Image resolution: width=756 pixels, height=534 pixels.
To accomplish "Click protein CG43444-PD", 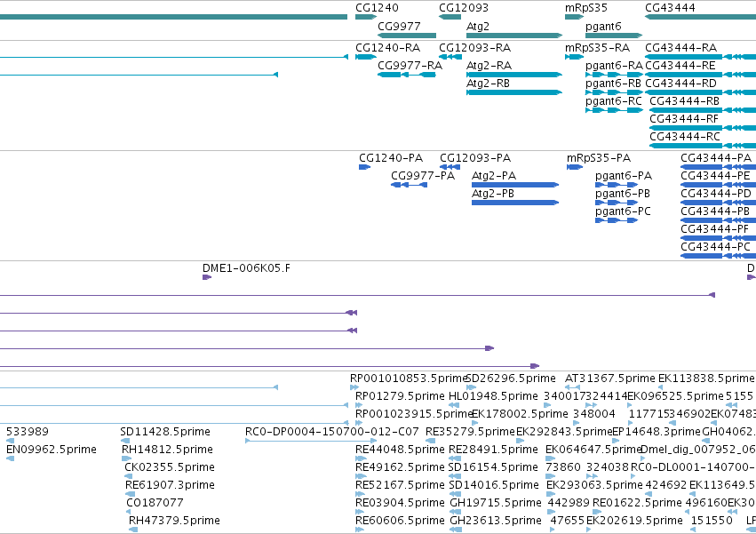I will click(x=719, y=203).
